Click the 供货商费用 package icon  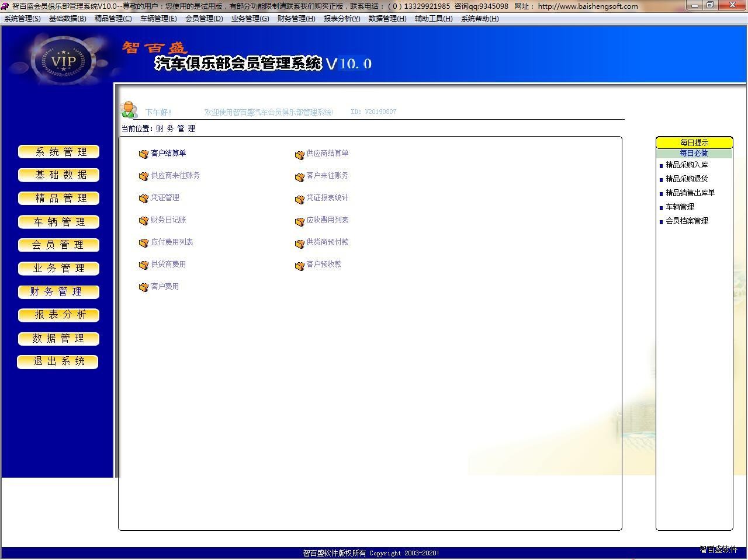click(x=144, y=265)
